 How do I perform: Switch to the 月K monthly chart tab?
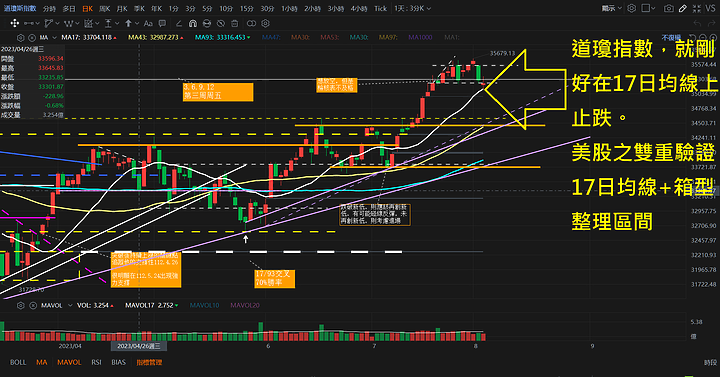122,9
